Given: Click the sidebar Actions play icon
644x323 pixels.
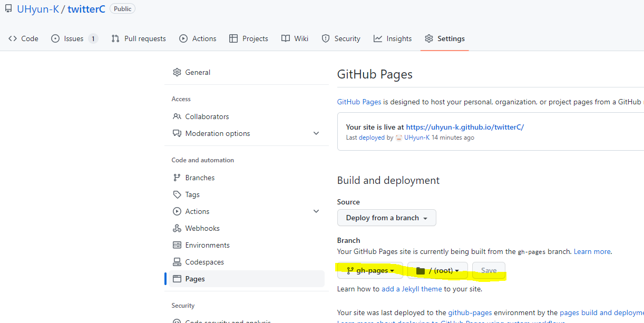Looking at the screenshot, I should click(x=177, y=211).
